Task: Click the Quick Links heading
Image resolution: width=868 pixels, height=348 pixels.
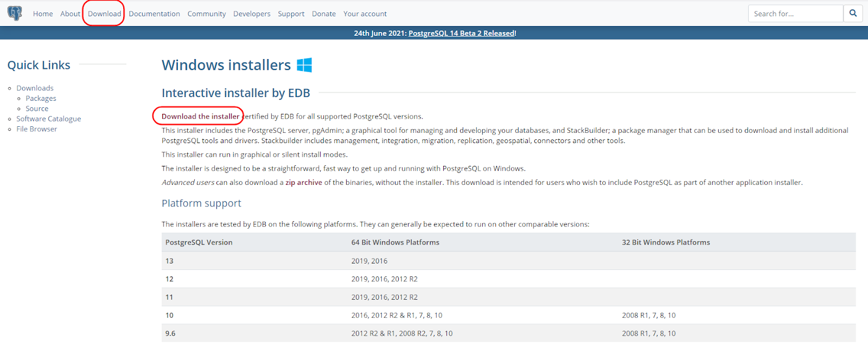Action: click(39, 65)
